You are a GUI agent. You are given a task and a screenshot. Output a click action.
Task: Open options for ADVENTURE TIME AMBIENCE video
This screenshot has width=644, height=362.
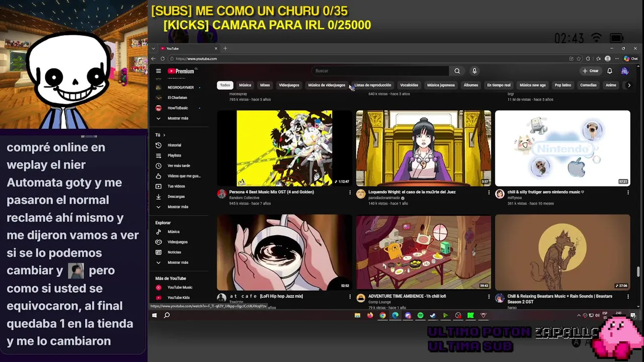(489, 297)
